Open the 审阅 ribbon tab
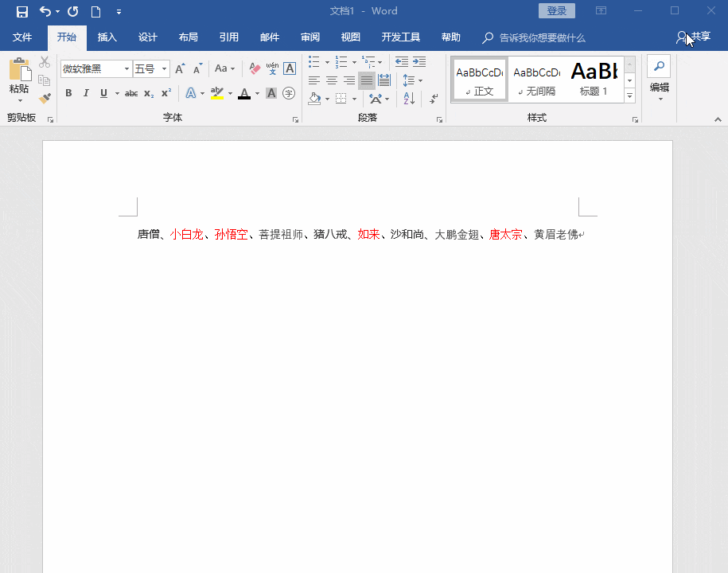Viewport: 728px width, 573px height. click(x=310, y=37)
